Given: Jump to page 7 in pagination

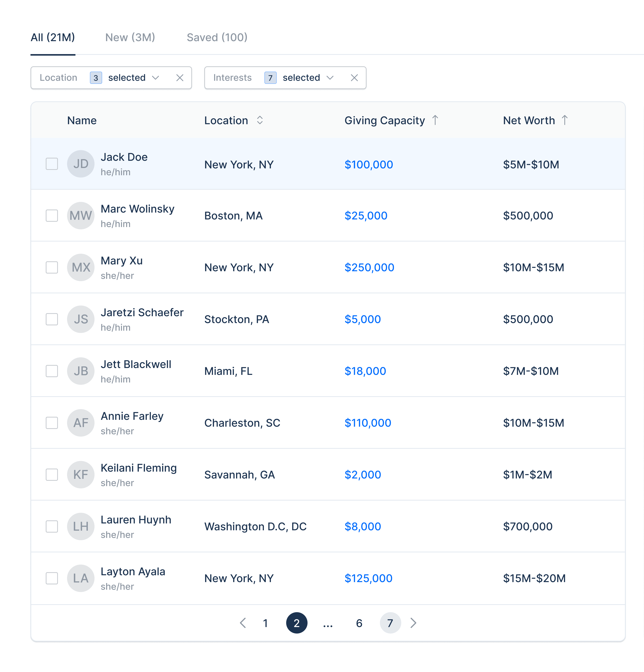Looking at the screenshot, I should pos(390,623).
